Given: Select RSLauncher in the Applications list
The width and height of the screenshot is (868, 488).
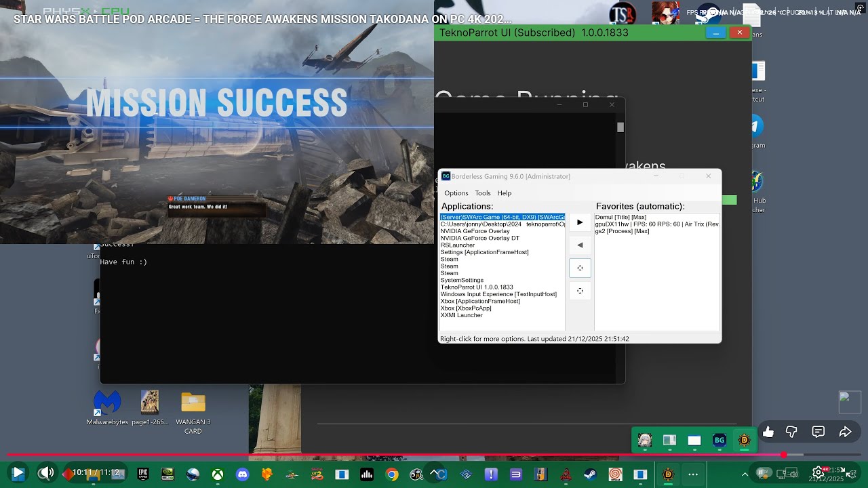Looking at the screenshot, I should click(458, 245).
